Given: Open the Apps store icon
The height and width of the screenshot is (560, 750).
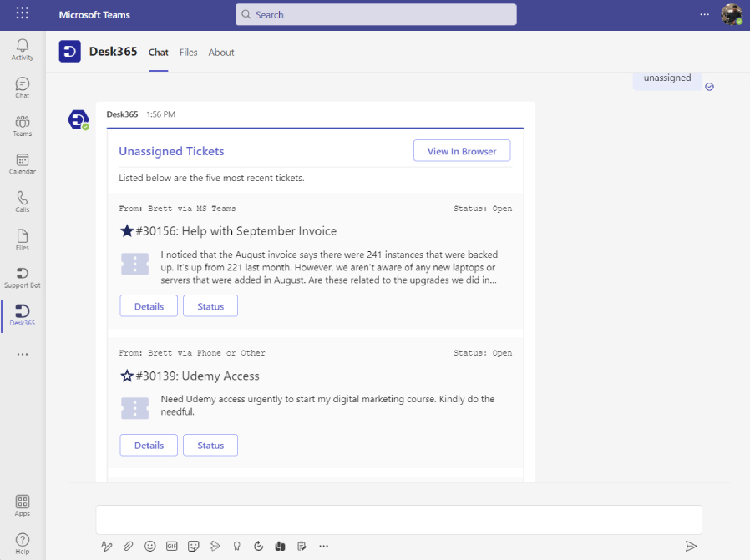Looking at the screenshot, I should 23,506.
